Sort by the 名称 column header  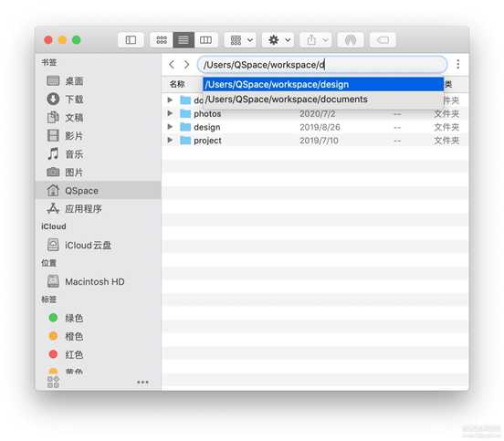[177, 84]
